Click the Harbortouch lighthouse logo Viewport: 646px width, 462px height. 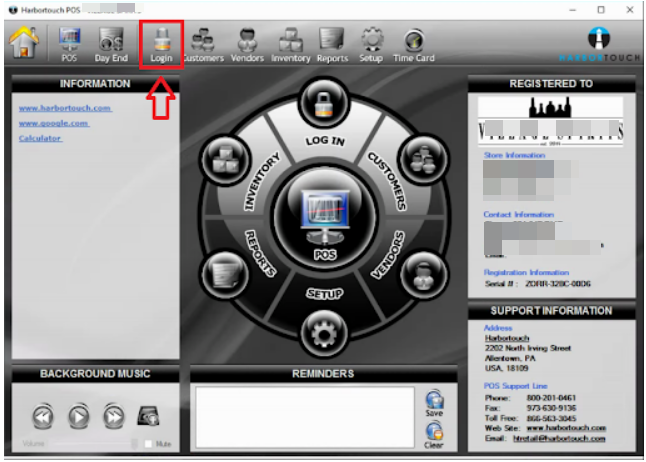tap(599, 44)
